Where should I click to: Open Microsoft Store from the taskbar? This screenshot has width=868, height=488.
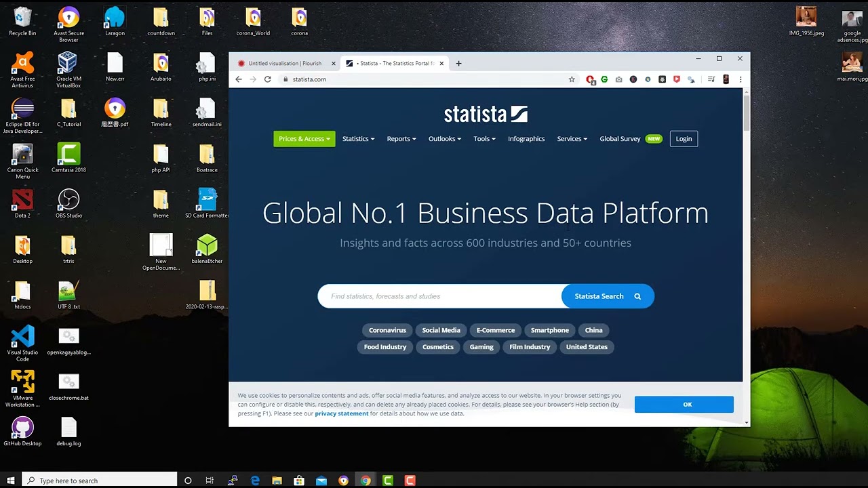(299, 481)
